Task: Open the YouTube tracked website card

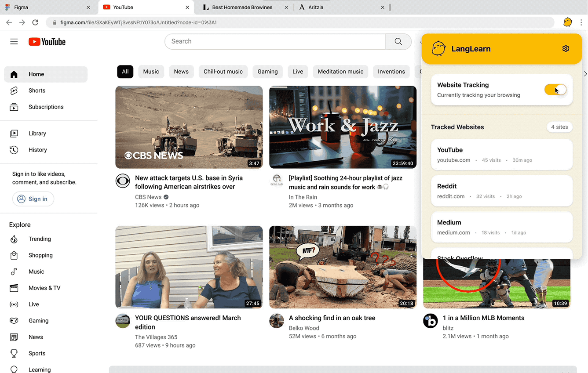Action: 502,155
